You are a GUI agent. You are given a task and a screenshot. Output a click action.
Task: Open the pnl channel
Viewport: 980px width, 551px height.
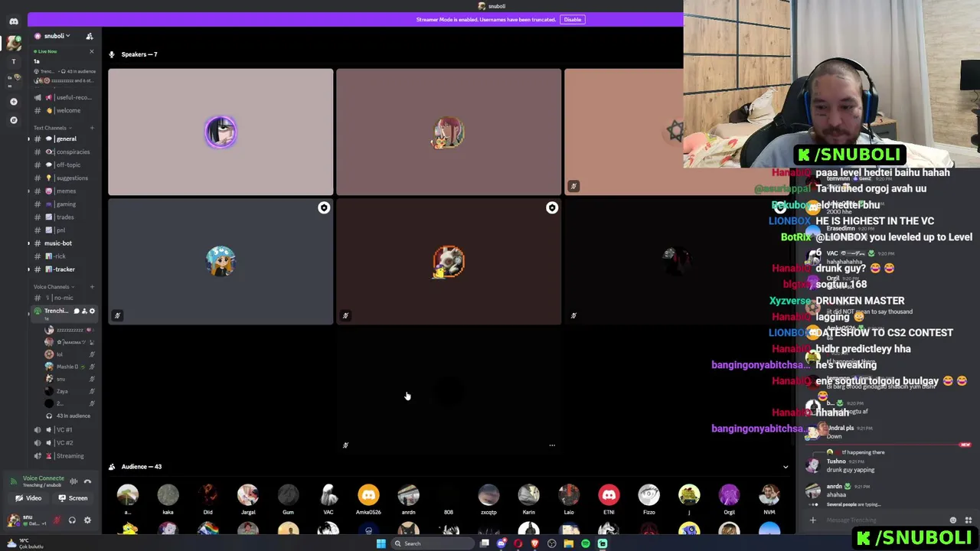tap(64, 230)
